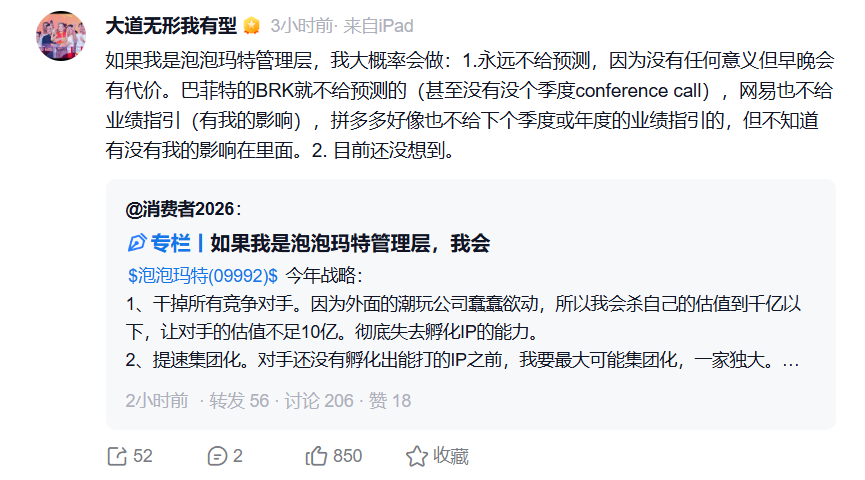Click the repost share icon
This screenshot has width=865, height=480.
pyautogui.click(x=116, y=456)
